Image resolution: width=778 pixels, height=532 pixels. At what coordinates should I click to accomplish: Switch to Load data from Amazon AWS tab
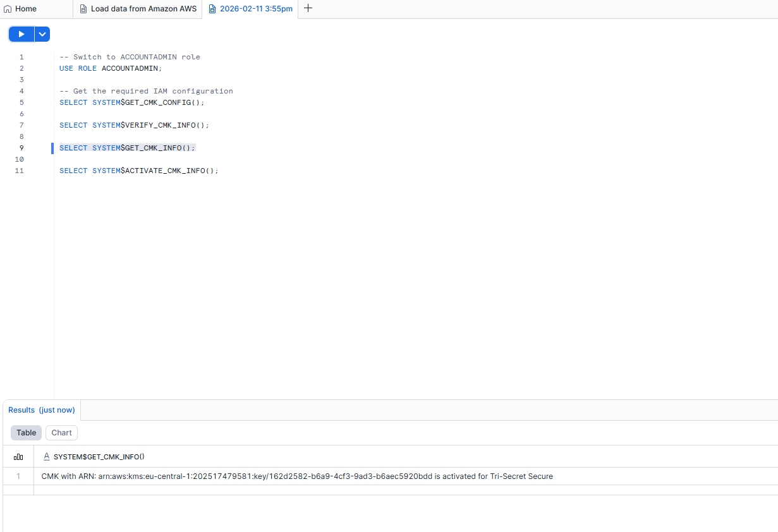pos(138,9)
